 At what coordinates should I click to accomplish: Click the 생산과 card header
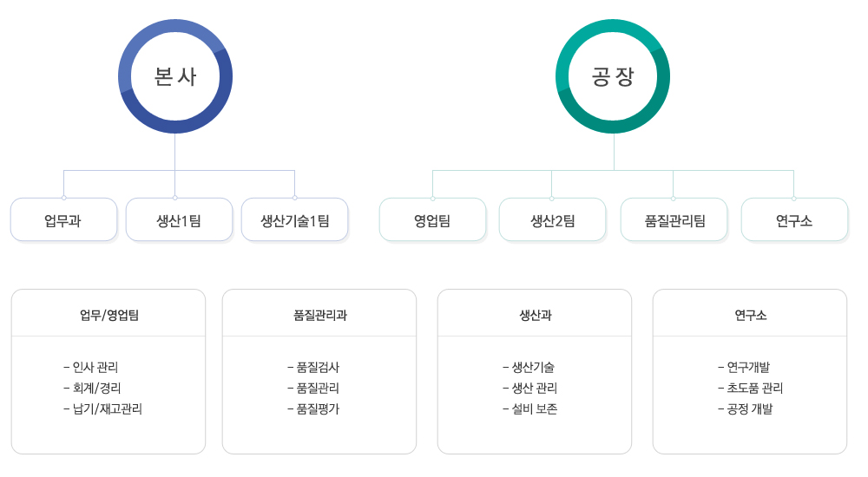pos(535,315)
